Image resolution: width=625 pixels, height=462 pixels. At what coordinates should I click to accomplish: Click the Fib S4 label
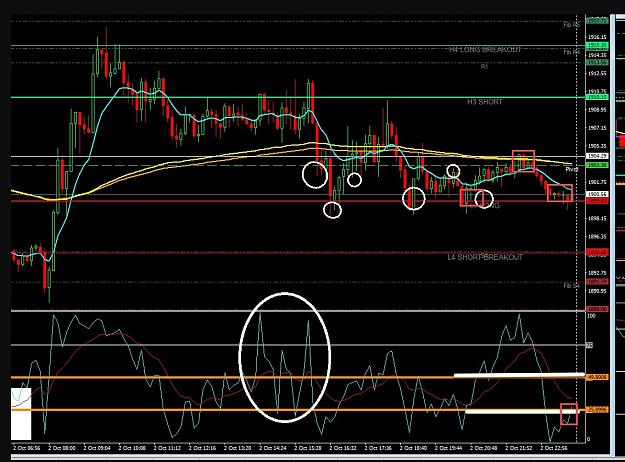click(572, 285)
